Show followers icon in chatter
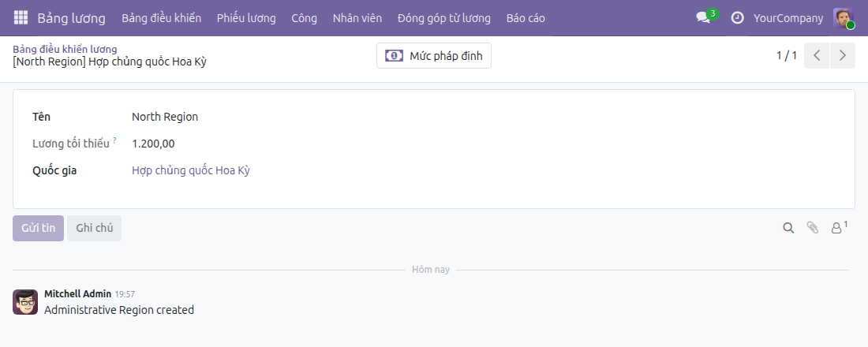Screen dimensions: 868x347 [x=839, y=227]
